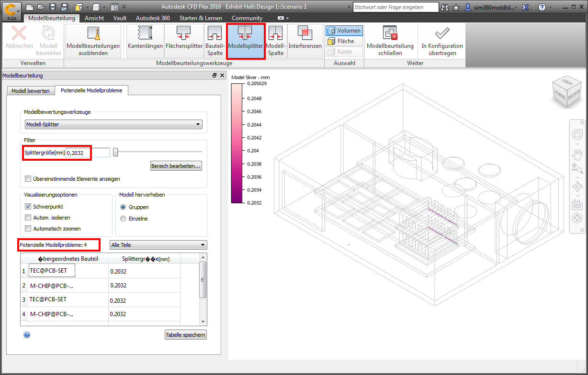
Task: Click the Autodesk Exchange X icon
Action: click(525, 7)
